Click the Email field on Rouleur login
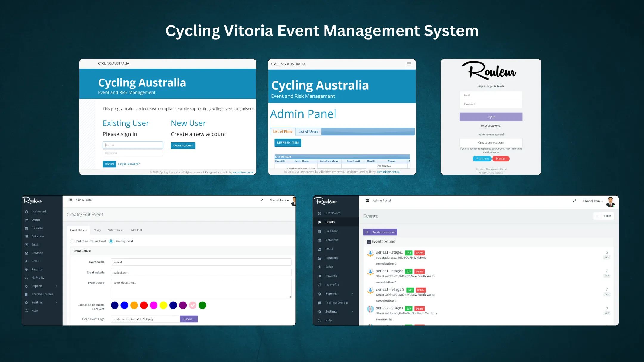 tap(491, 95)
